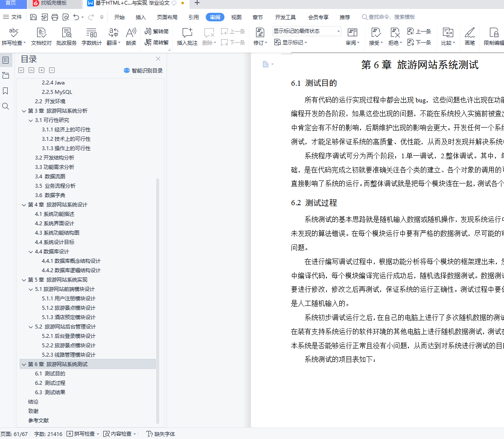Click the 拒绝 reject changes icon
Screen dimensions: 504x439
395,33
